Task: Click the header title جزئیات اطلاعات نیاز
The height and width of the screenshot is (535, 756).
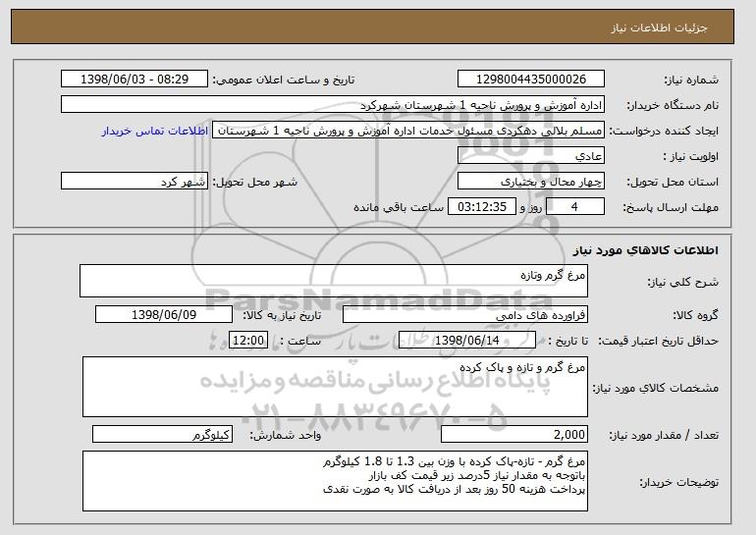Action: [x=659, y=27]
